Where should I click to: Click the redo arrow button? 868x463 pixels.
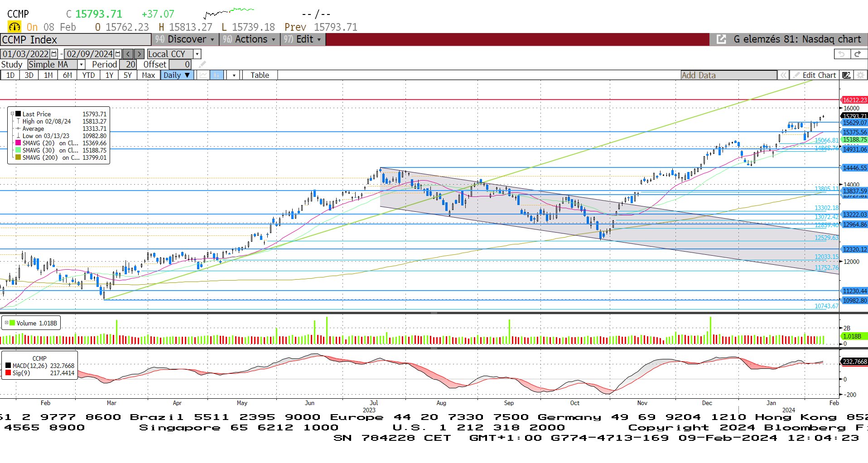(x=858, y=54)
